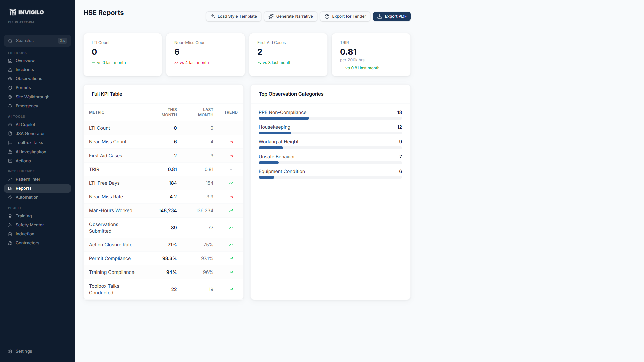Viewport: 644px width, 362px height.
Task: Click the Emergency bell icon
Action: pyautogui.click(x=10, y=106)
